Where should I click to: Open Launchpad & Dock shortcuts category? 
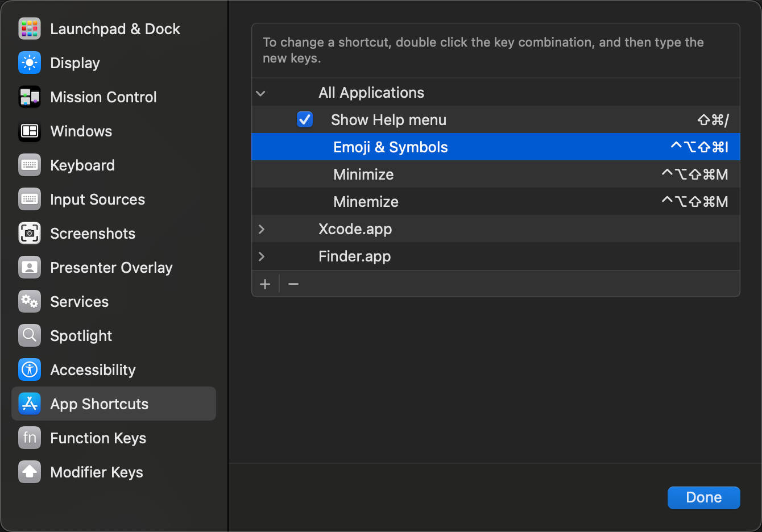point(115,29)
